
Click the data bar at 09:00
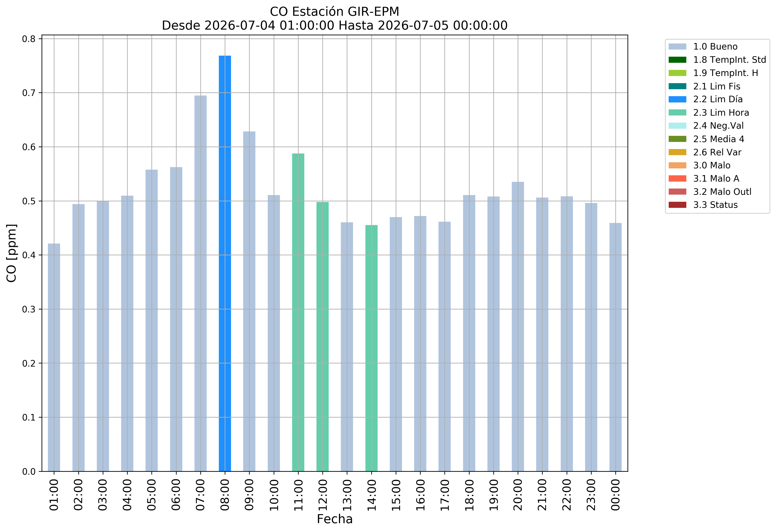coord(249,301)
